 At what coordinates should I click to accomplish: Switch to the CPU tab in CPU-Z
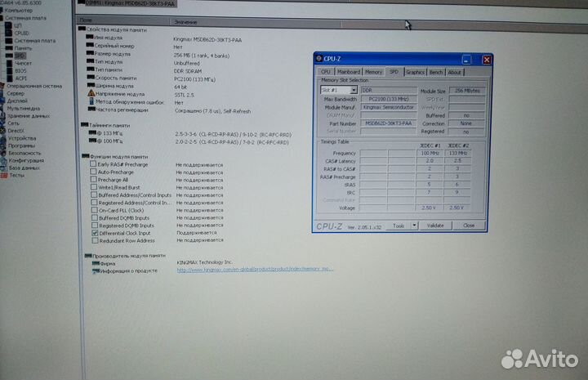pyautogui.click(x=326, y=72)
